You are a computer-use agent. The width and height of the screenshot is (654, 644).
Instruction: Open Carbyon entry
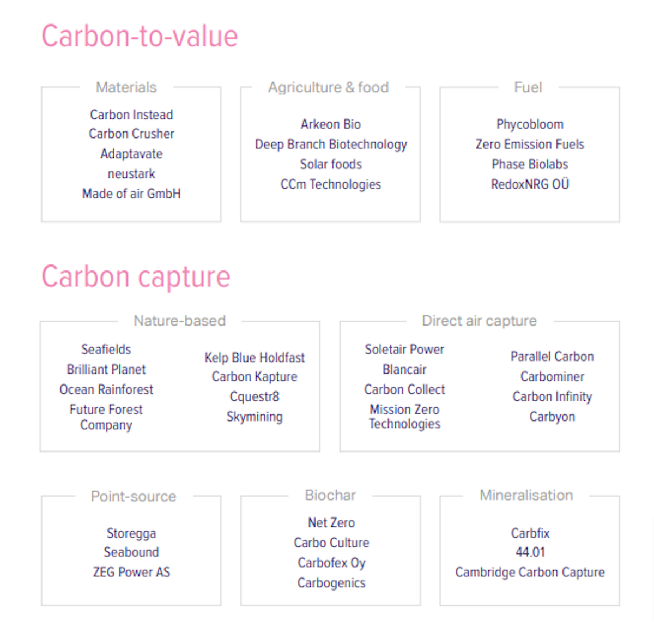tap(552, 417)
